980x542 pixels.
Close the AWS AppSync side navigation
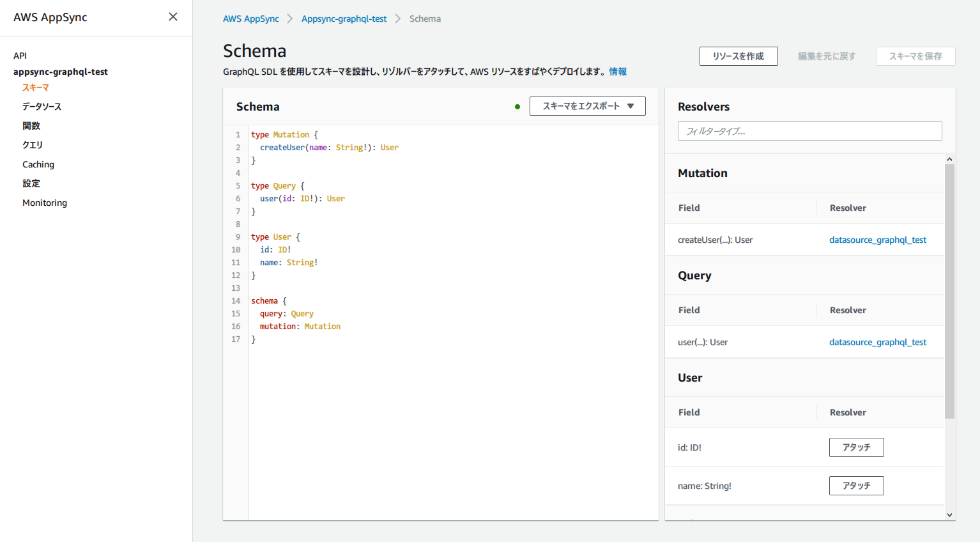pos(173,17)
